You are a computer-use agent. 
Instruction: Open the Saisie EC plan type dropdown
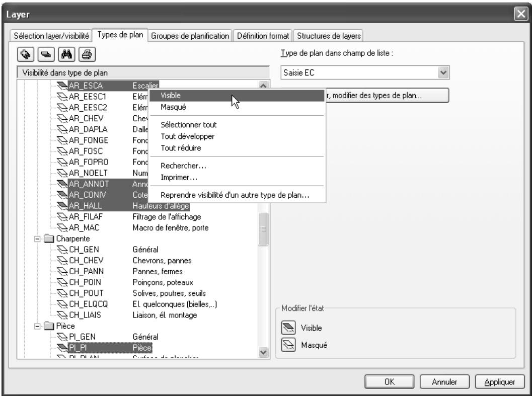[x=443, y=72]
